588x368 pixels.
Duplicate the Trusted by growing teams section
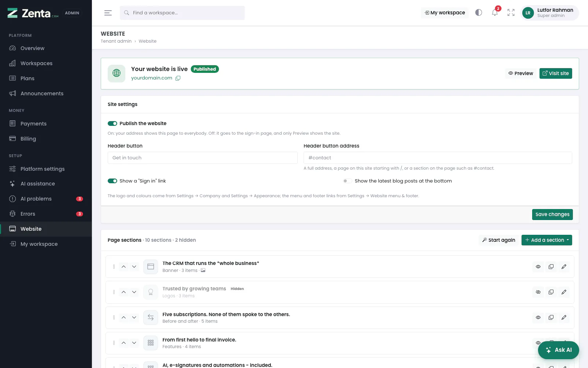tap(551, 292)
